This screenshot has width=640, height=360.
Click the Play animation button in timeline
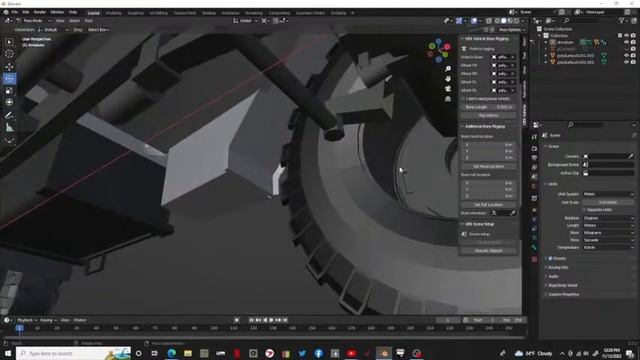click(271, 320)
